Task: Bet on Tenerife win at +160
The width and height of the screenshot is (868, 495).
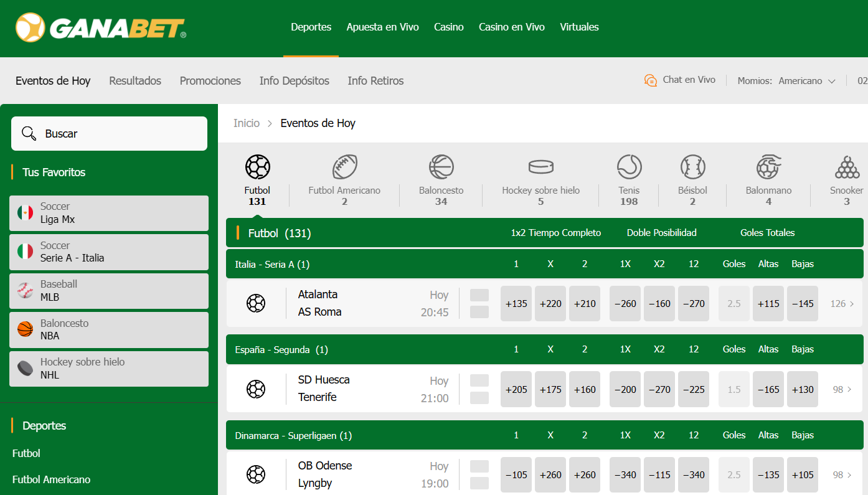Action: pos(585,389)
